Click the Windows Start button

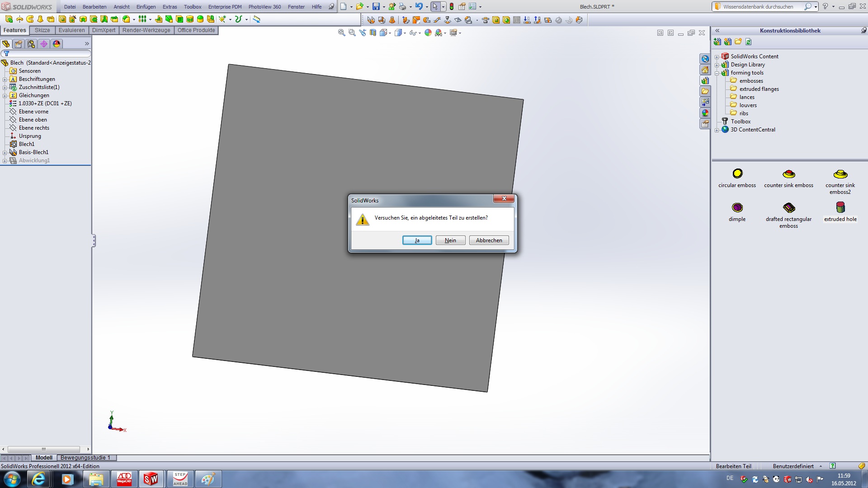tap(12, 479)
